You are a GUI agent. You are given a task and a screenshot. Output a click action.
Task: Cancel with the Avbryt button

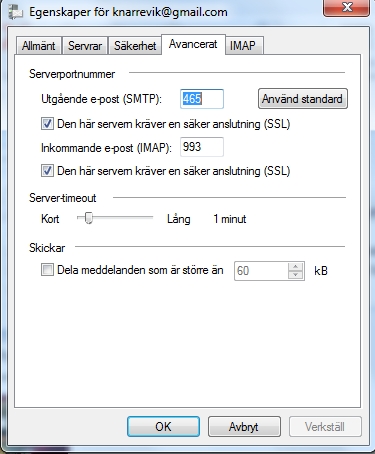[244, 426]
